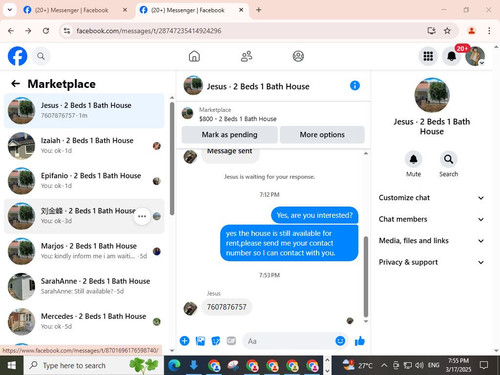The height and width of the screenshot is (375, 500).
Task: Open Izaiah - 2 Beds 1 Bath House chat
Action: coord(84,146)
